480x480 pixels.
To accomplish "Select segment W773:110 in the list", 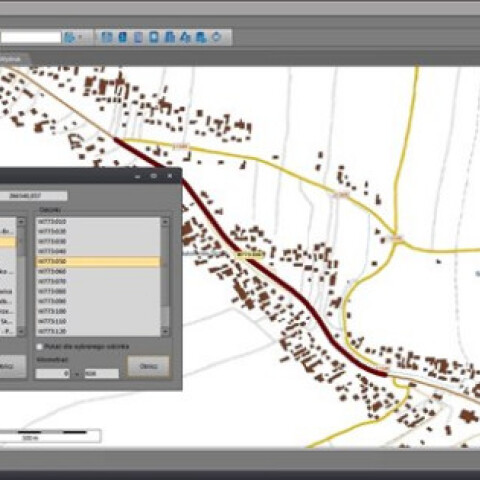I will 98,322.
